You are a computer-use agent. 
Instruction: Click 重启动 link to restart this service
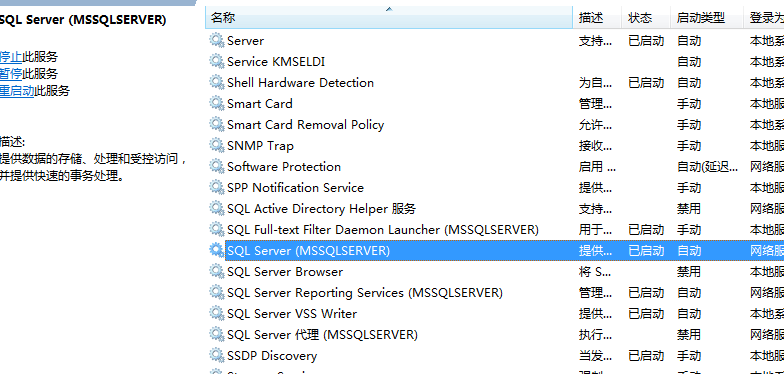(16, 90)
